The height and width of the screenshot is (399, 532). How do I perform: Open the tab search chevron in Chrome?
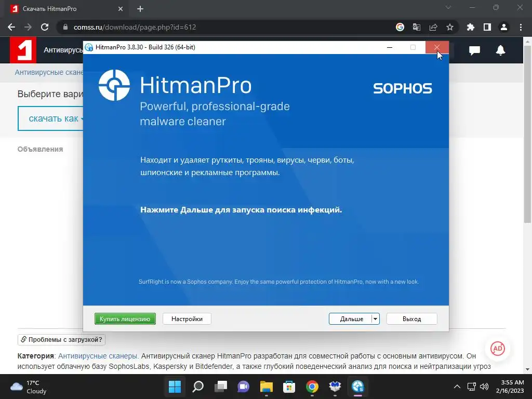click(448, 7)
